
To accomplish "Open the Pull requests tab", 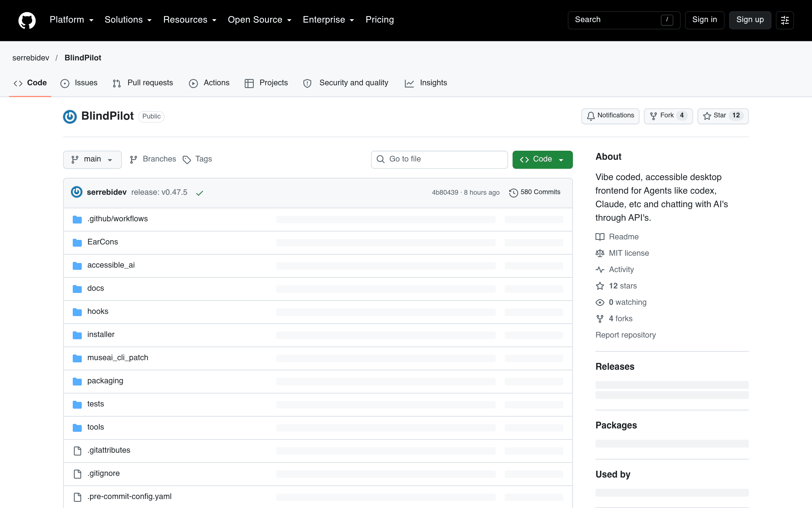I will 143,83.
